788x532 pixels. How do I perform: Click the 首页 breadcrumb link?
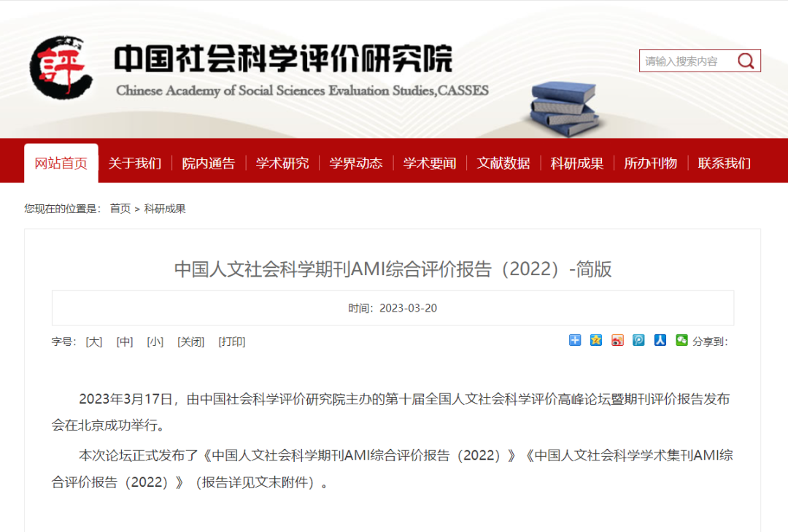click(120, 209)
